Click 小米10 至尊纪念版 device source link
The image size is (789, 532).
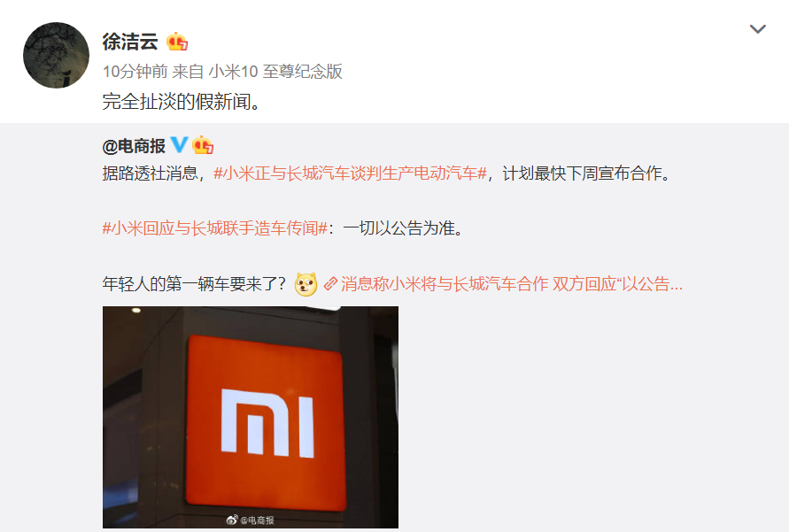[275, 72]
